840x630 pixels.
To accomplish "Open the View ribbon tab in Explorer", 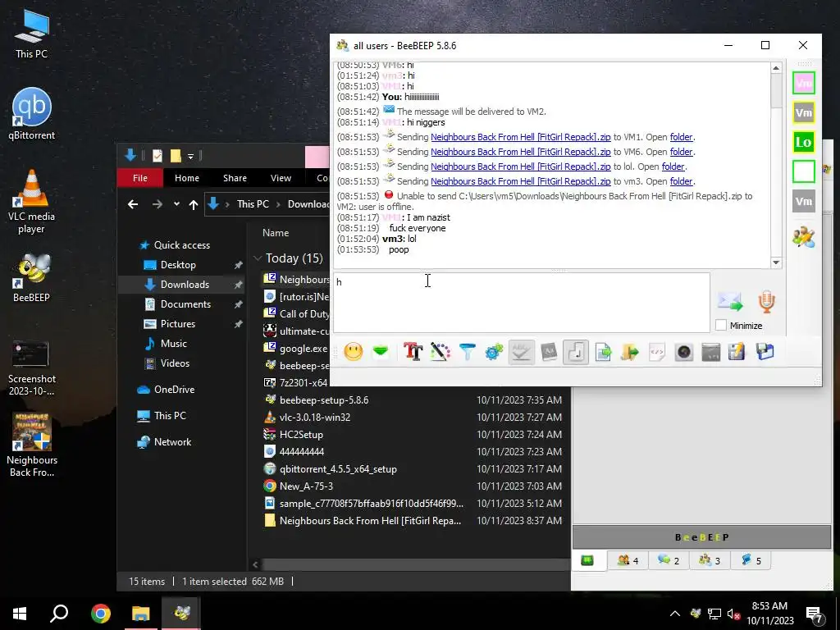I will click(281, 178).
